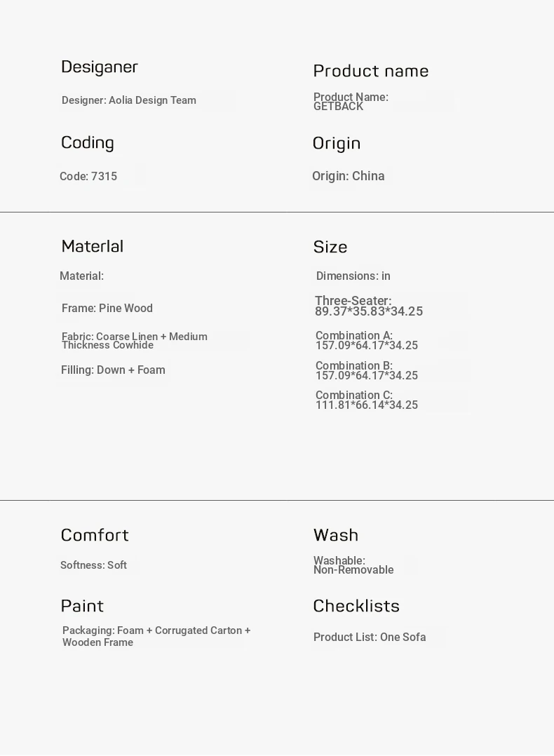
Task: Select the Filling: Down + Foam line
Action: pos(113,370)
